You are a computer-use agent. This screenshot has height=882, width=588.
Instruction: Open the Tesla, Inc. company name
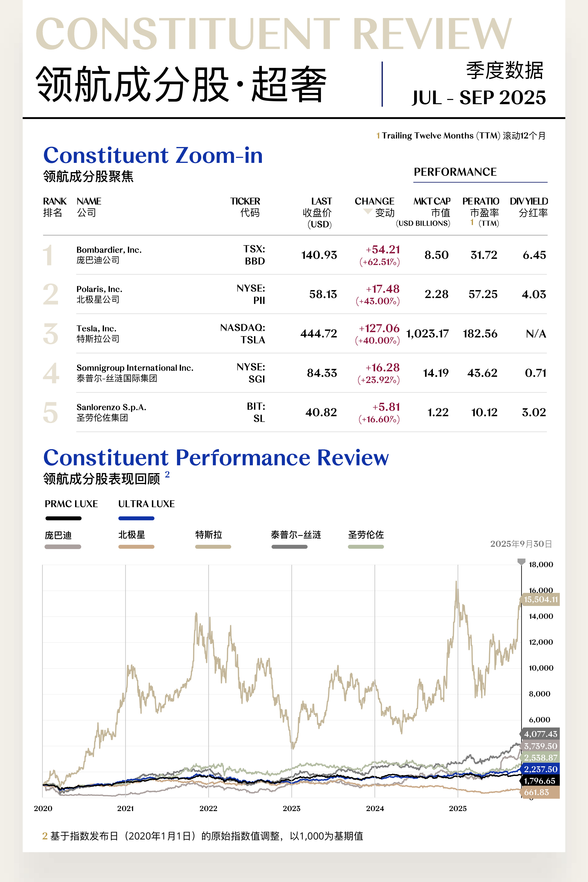96,328
